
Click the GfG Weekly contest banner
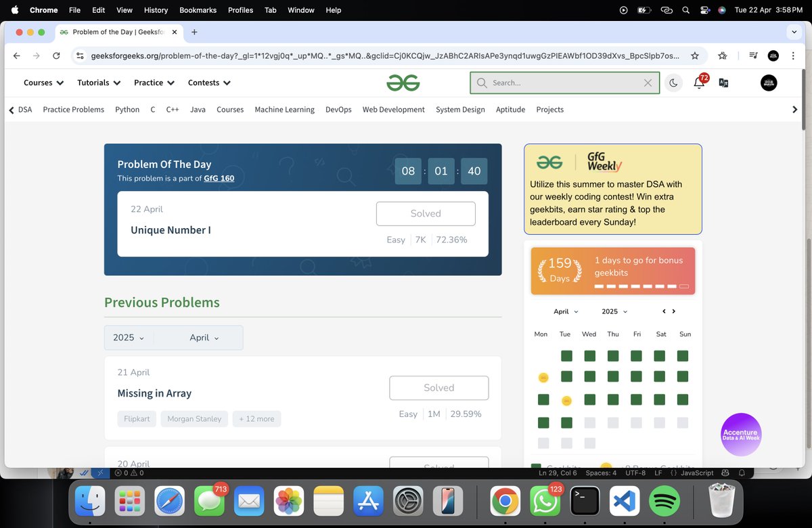click(x=613, y=189)
